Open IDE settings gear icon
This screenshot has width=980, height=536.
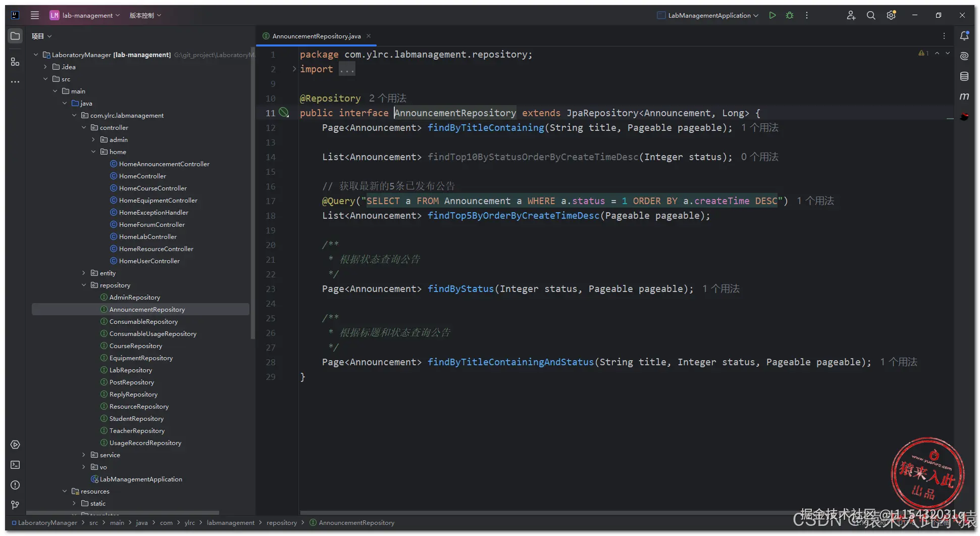coord(891,15)
